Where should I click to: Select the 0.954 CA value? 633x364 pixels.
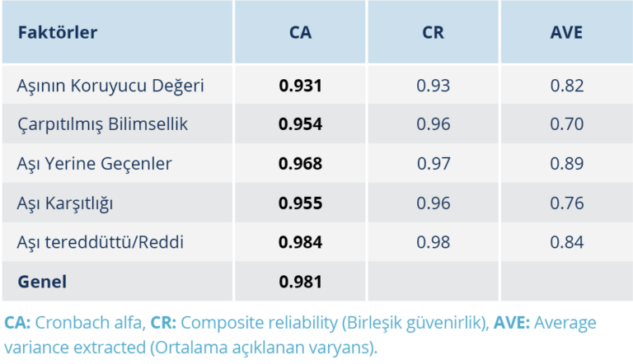click(x=300, y=124)
